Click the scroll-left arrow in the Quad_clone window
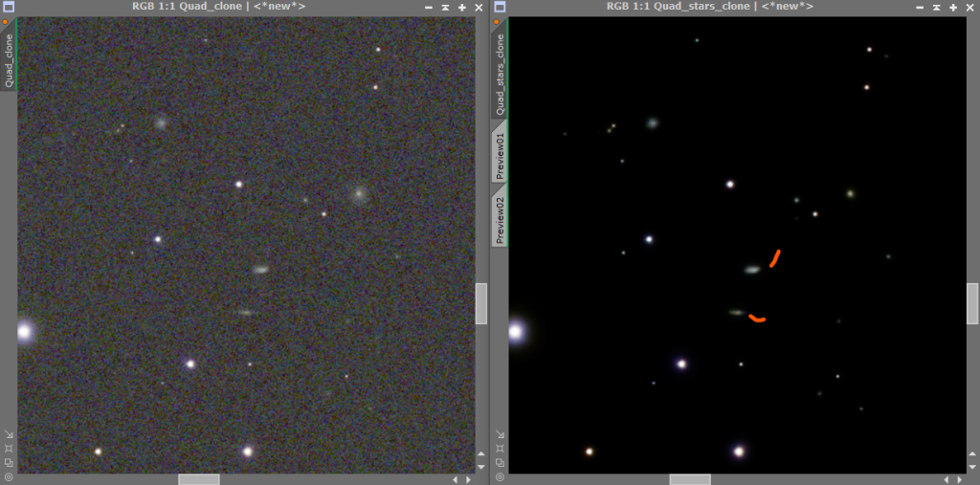Viewport: 980px width, 485px height. 455,479
